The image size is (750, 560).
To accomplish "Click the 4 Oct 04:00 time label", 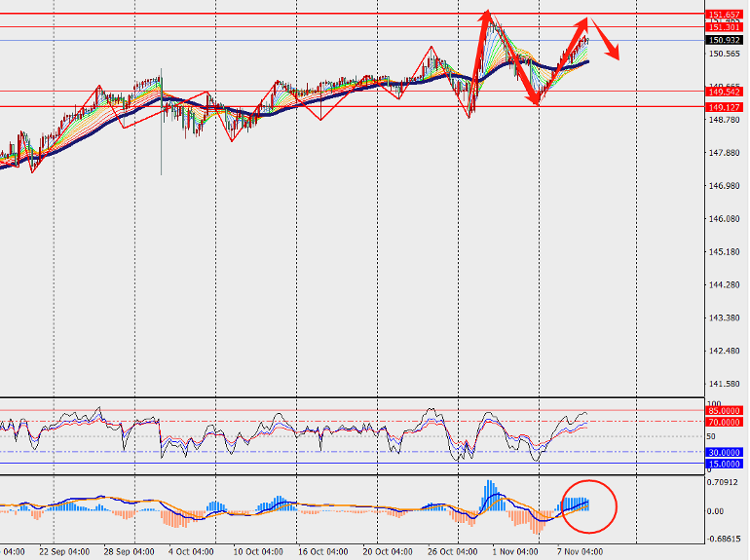I will click(191, 552).
